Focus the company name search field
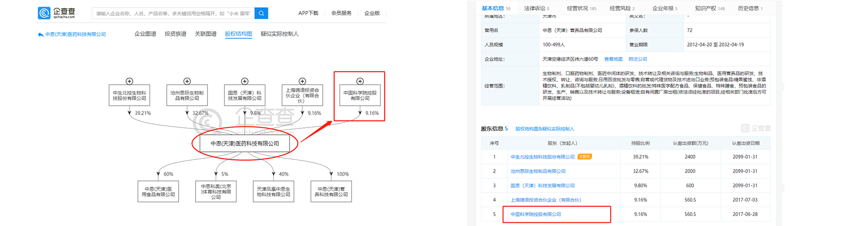Image resolution: width=868 pixels, height=226 pixels. tap(173, 14)
